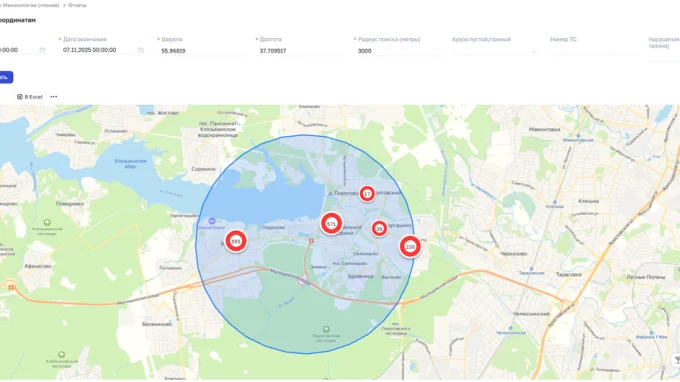The height and width of the screenshot is (382, 680).
Task: Open calendar icon in Дата окончания field
Action: [141, 50]
